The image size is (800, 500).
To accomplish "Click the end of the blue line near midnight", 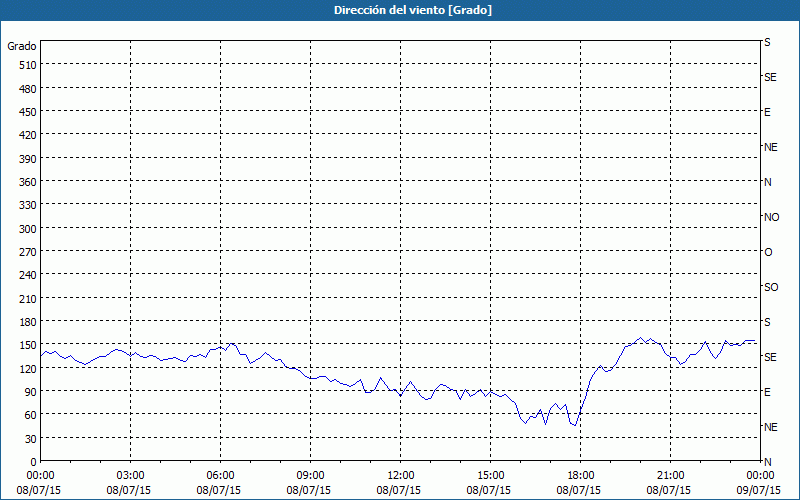I will (755, 340).
